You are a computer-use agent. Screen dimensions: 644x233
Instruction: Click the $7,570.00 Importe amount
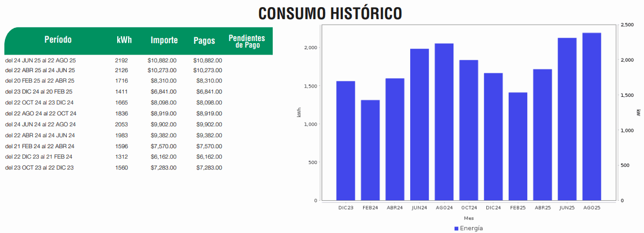click(164, 146)
